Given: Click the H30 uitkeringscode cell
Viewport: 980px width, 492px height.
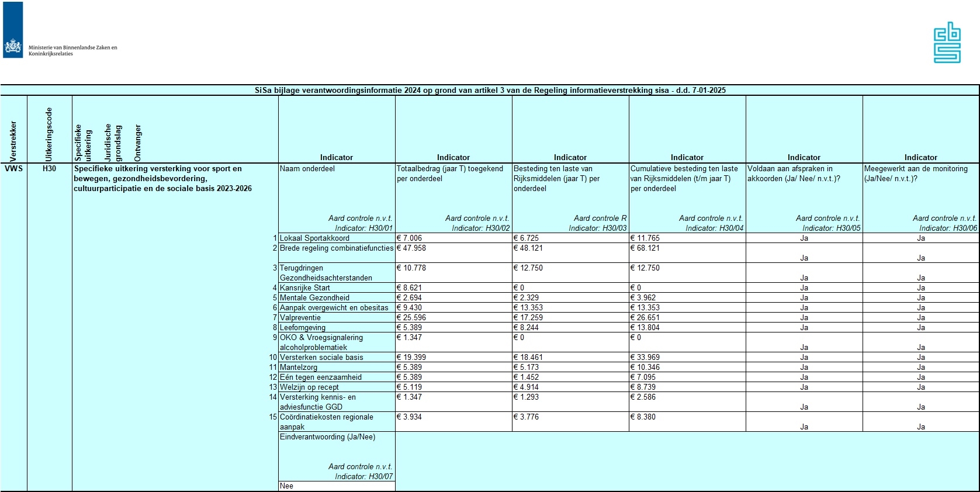Looking at the screenshot, I should pos(49,169).
